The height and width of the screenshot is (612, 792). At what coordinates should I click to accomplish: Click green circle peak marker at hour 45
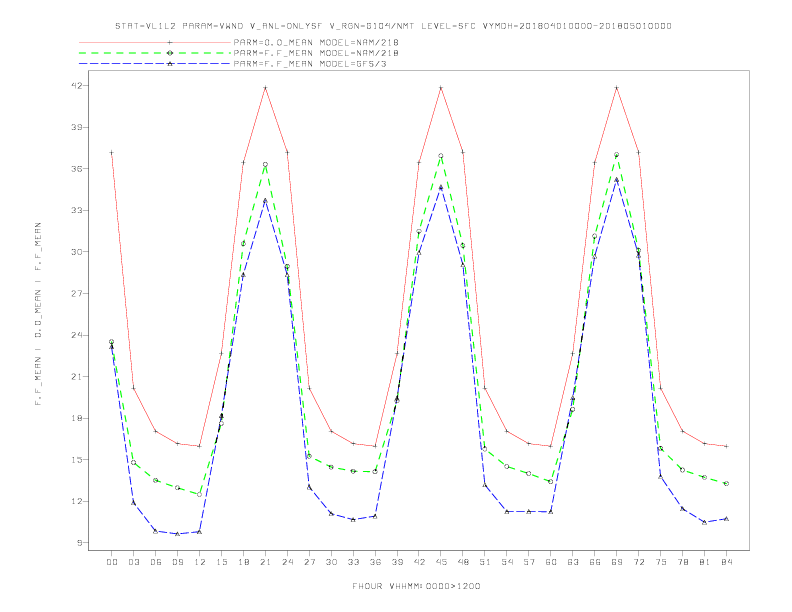coord(441,156)
